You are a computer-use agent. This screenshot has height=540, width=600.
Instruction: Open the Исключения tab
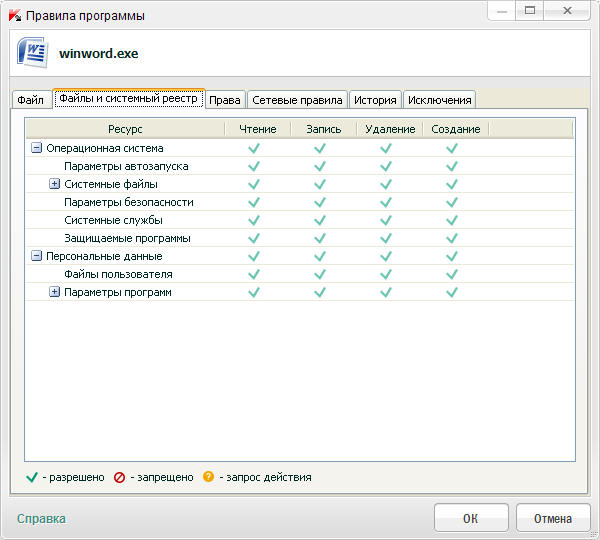point(440,100)
